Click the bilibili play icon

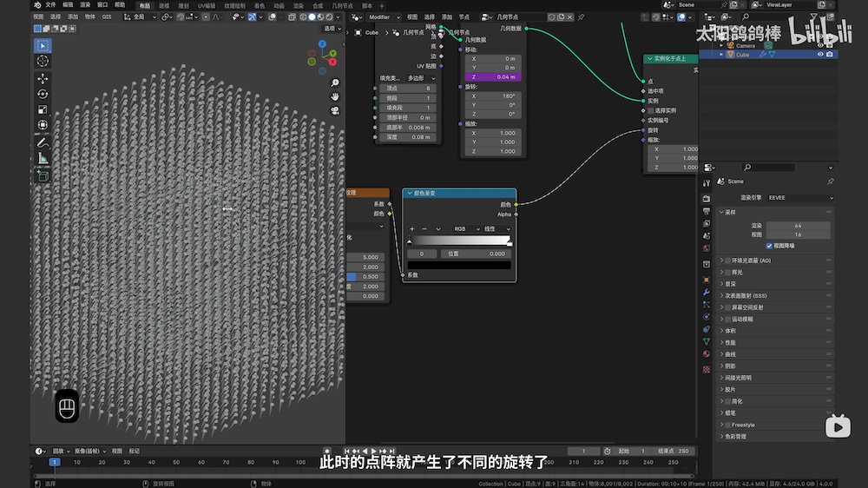tap(838, 426)
